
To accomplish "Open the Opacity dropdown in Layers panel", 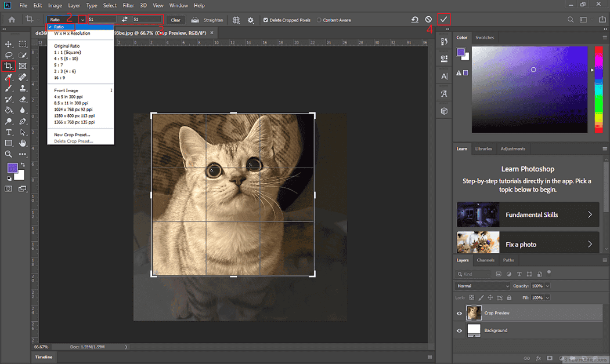I will (548, 286).
